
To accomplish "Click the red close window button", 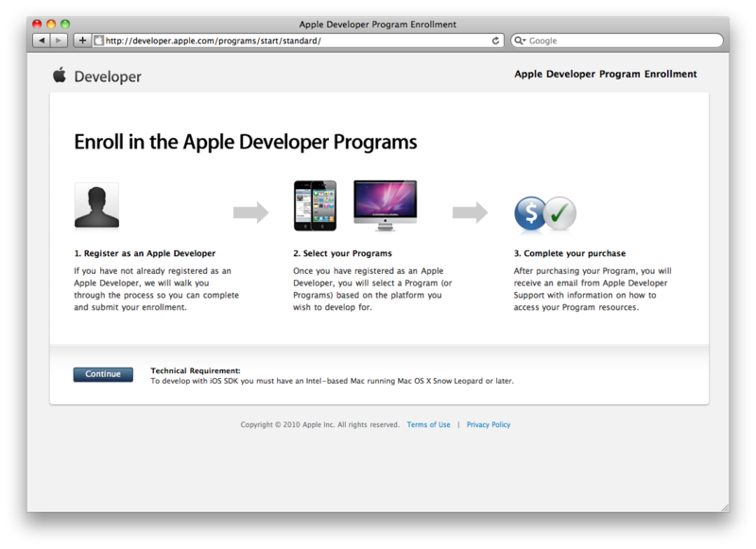I will [x=37, y=24].
